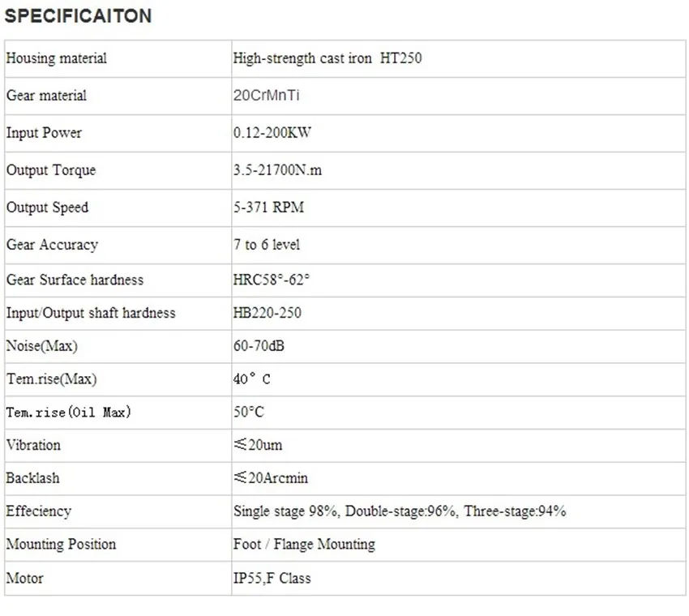This screenshot has height=616, width=689.
Task: Select the Input/Output shaft hardness label
Action: [x=91, y=313]
